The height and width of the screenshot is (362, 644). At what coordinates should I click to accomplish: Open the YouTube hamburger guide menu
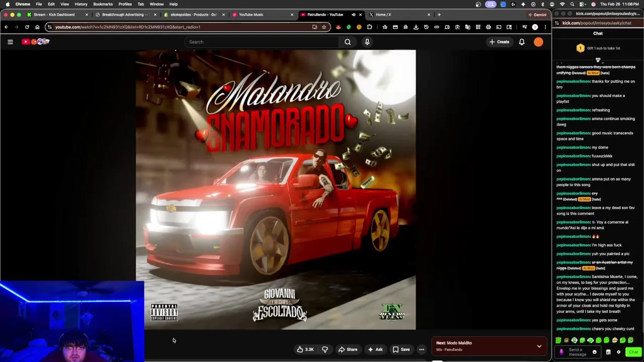pos(10,42)
